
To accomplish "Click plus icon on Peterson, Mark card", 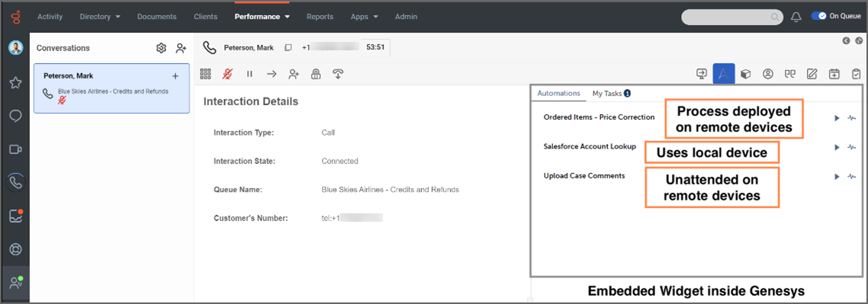I will click(x=175, y=75).
